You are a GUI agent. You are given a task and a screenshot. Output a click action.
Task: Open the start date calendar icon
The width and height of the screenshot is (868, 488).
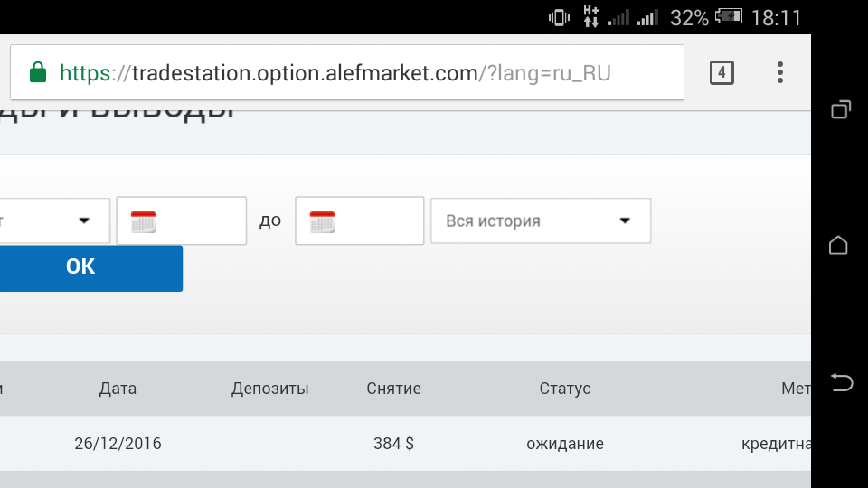[143, 221]
